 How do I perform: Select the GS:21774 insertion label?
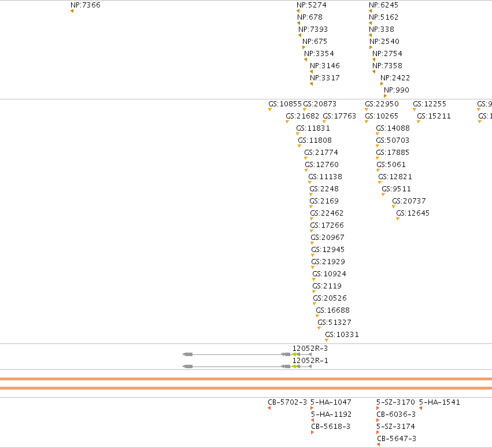321,153
